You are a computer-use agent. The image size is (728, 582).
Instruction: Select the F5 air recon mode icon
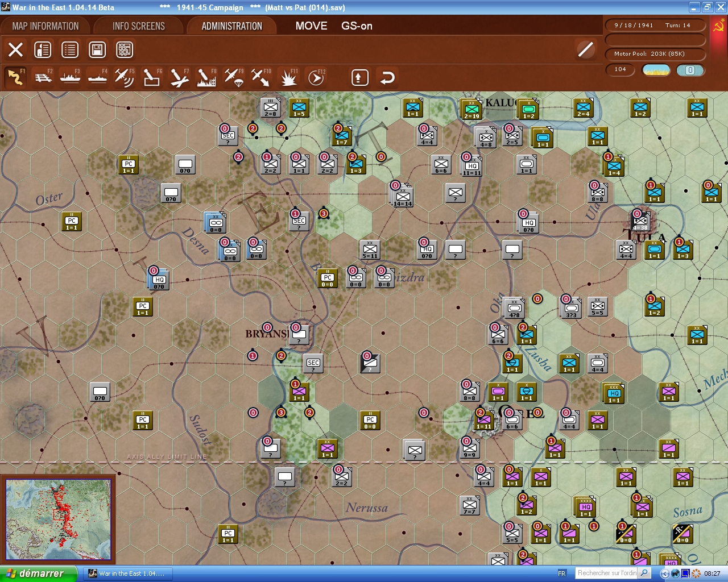coord(125,77)
